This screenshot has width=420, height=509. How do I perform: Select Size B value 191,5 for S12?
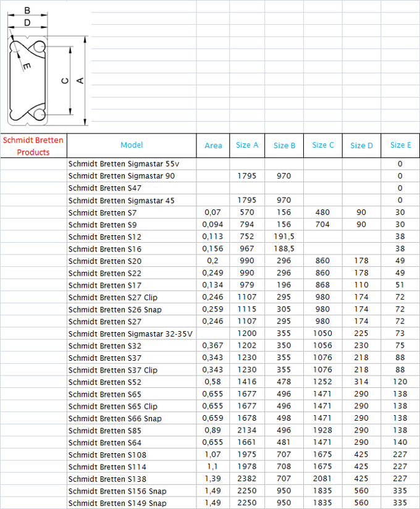284,237
